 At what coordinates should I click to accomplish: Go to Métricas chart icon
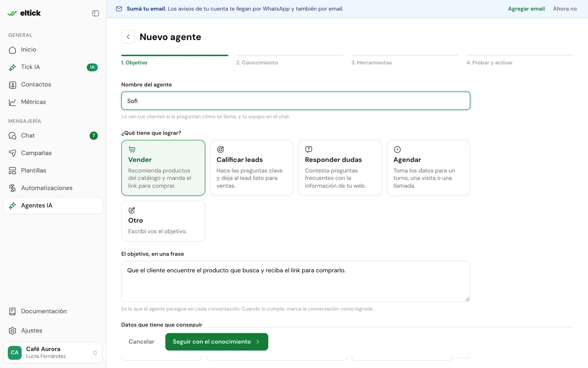pos(12,102)
